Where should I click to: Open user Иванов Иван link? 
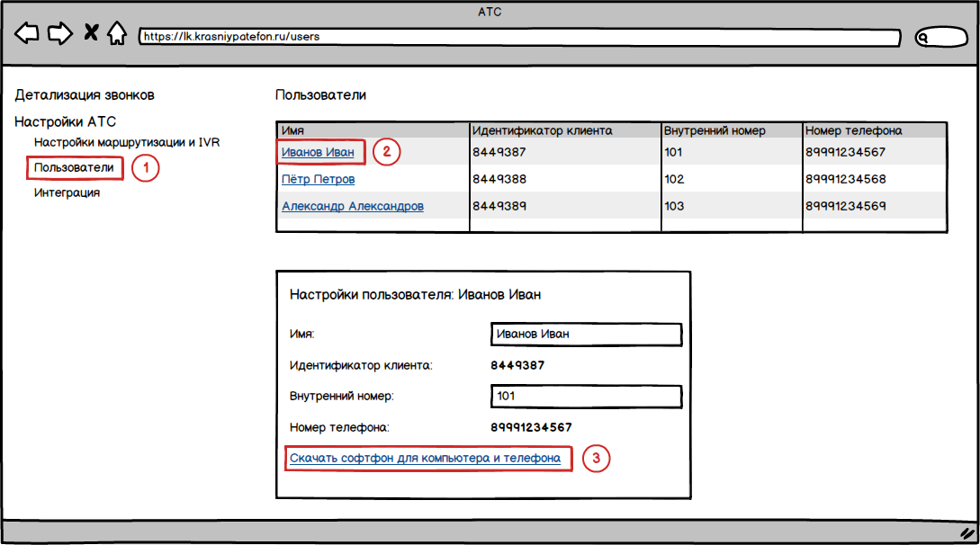coord(318,152)
